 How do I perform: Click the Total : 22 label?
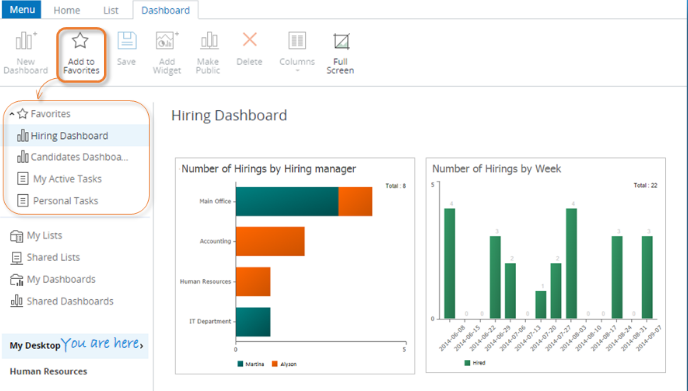click(x=645, y=186)
